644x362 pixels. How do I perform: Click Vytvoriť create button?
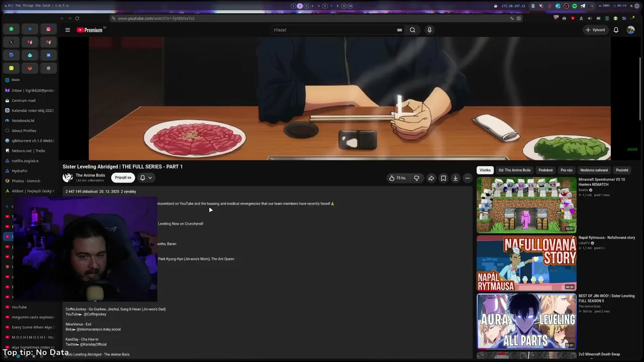click(595, 30)
